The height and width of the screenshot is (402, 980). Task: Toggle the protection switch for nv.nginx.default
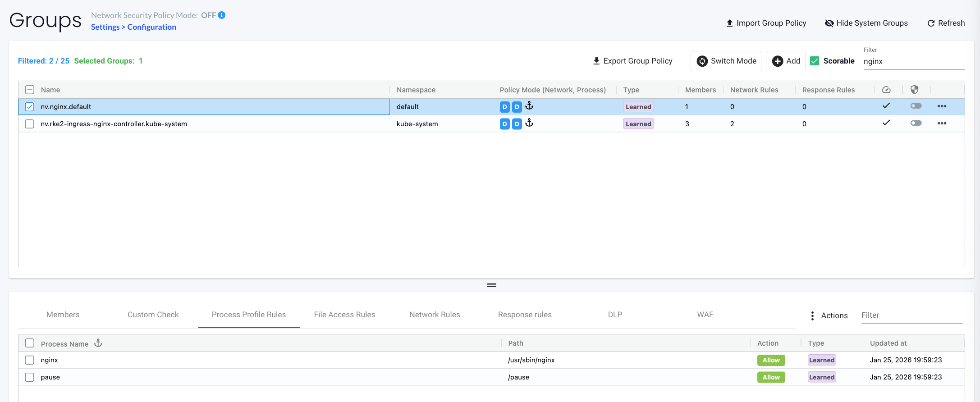click(916, 106)
